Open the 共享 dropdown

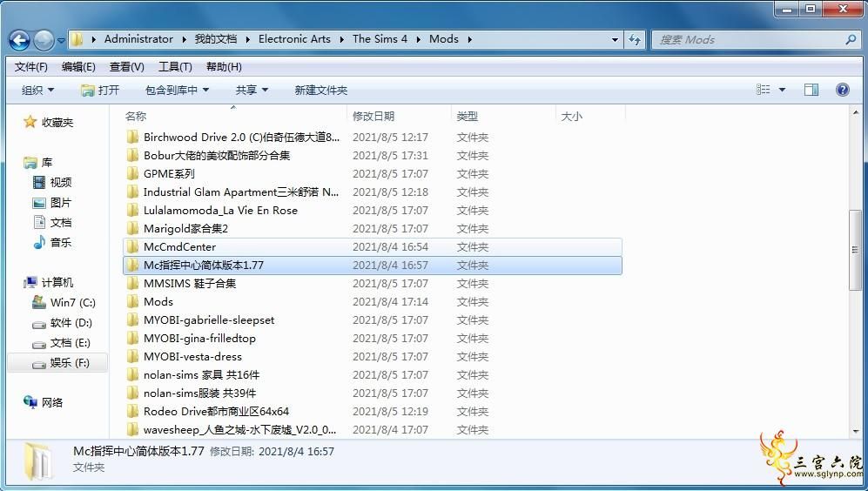(252, 91)
